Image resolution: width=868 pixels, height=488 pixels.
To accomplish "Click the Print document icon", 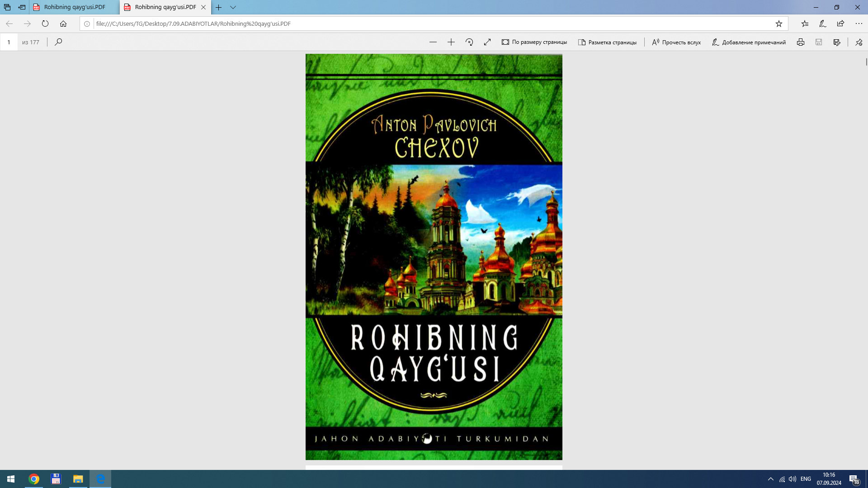I will tap(801, 42).
